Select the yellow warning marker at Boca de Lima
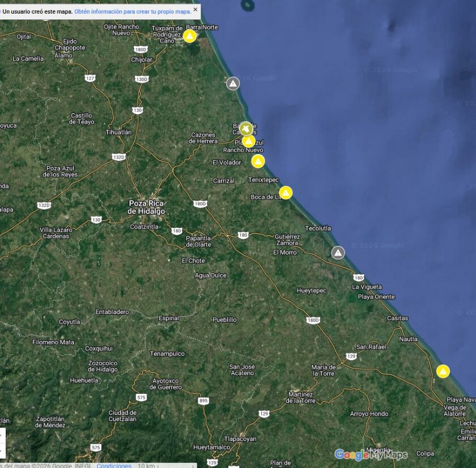The image size is (476, 468). click(x=286, y=193)
